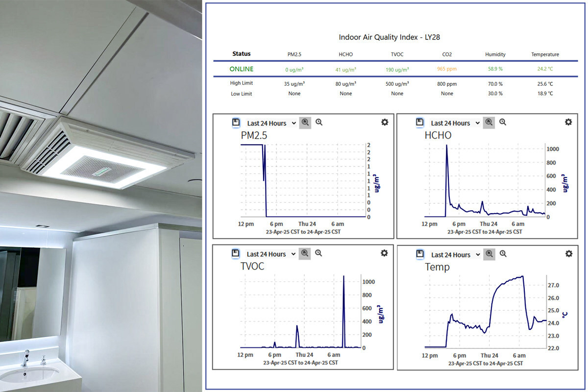Save the Temp chart with disk icon

pyautogui.click(x=420, y=254)
